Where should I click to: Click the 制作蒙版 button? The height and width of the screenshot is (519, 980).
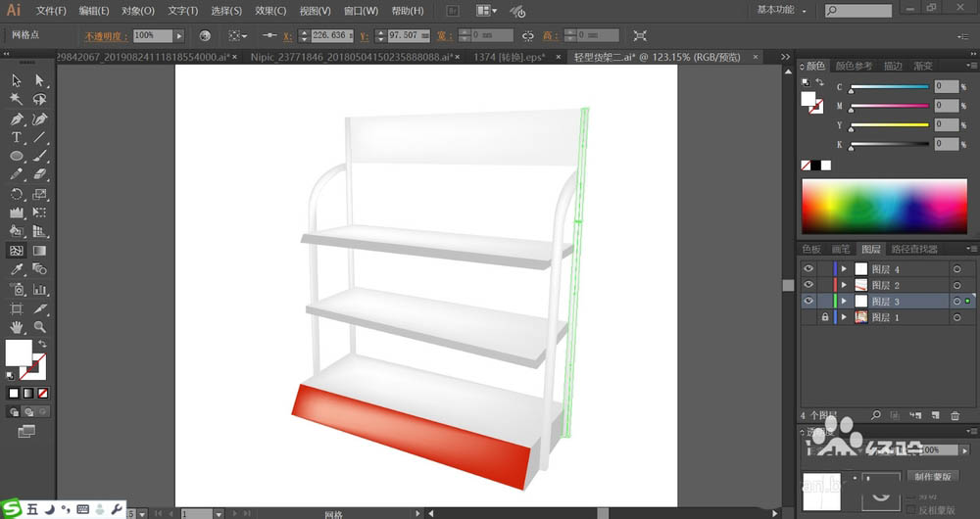tap(933, 477)
